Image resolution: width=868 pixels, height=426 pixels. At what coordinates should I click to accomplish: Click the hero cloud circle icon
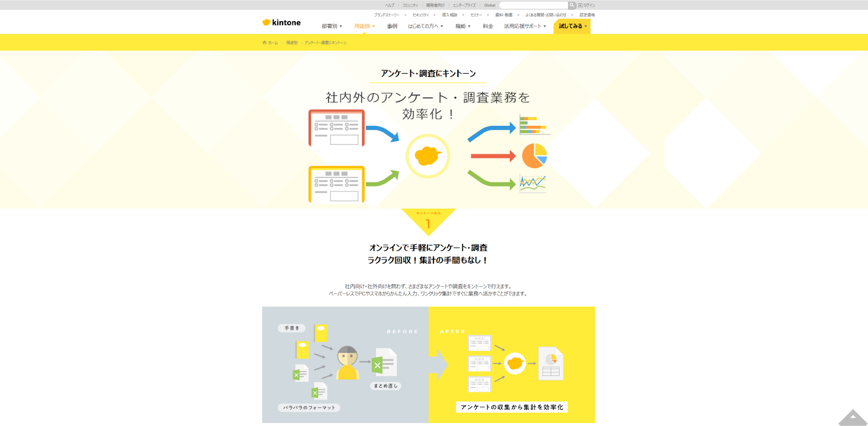coord(428,156)
